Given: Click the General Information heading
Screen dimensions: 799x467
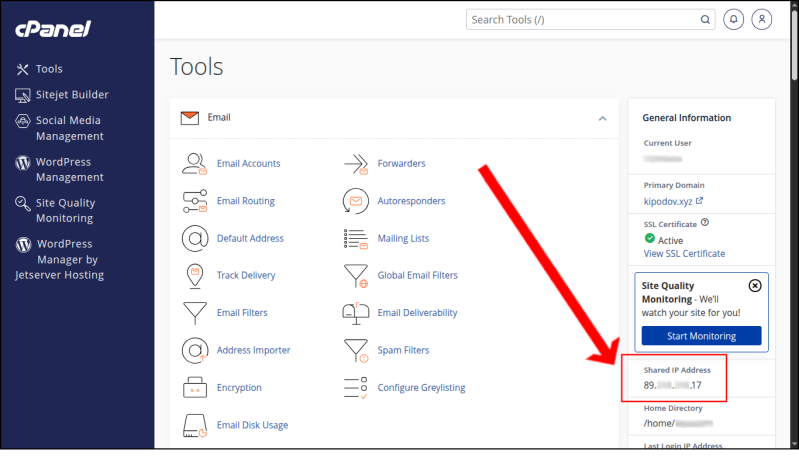Looking at the screenshot, I should click(x=686, y=118).
